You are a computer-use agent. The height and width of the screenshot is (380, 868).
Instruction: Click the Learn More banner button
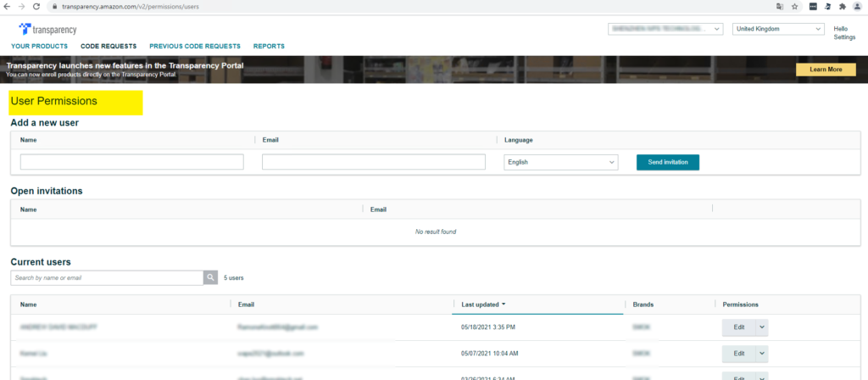click(x=826, y=70)
